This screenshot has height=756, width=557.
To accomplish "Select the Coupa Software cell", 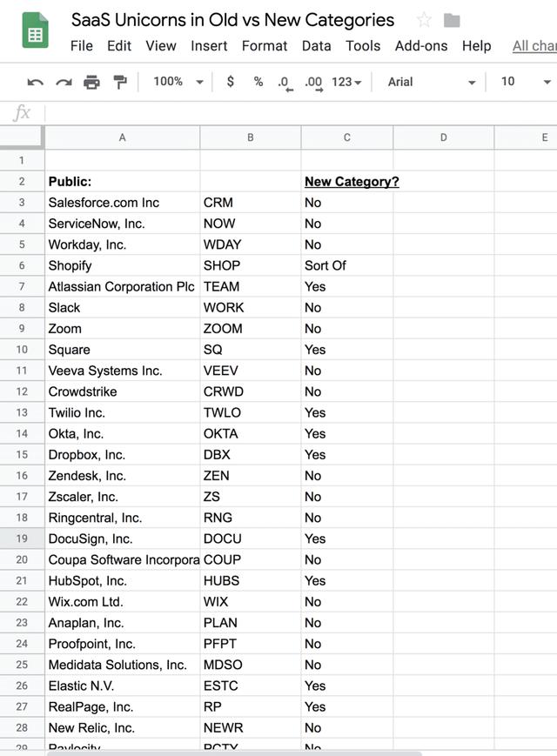I will (123, 559).
